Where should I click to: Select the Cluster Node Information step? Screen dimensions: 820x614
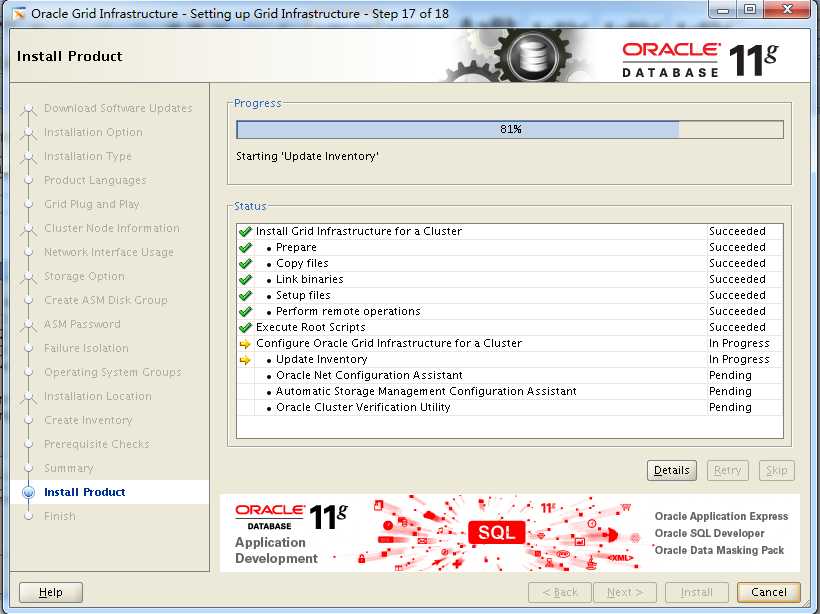tap(112, 228)
